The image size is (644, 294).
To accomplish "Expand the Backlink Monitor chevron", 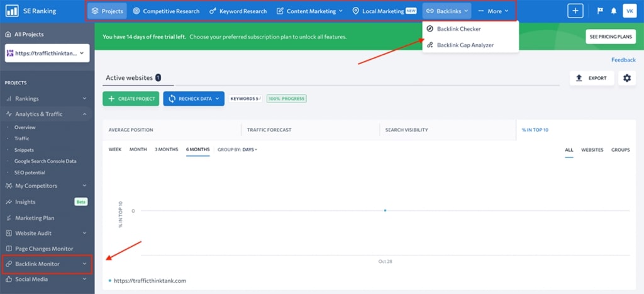I will pos(84,264).
